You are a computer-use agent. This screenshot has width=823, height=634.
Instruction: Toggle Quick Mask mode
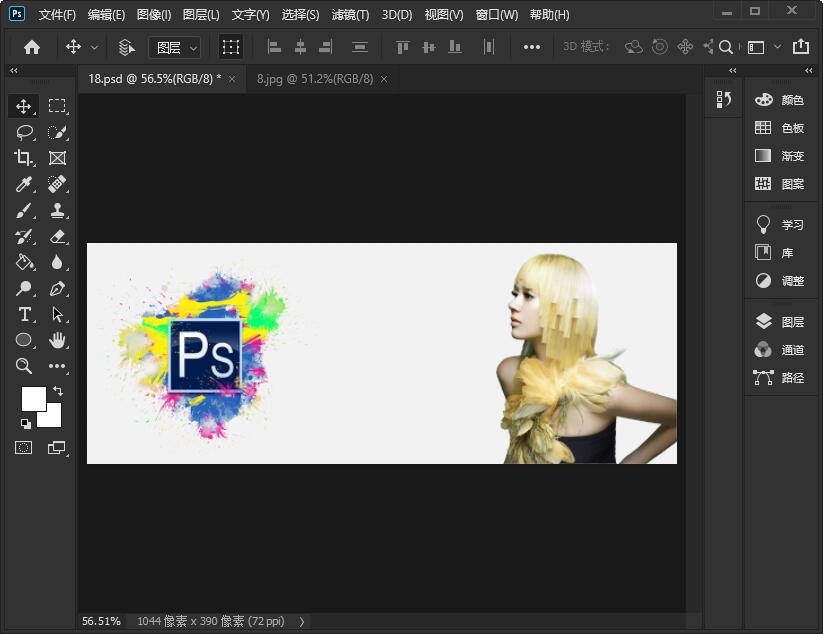[x=24, y=448]
